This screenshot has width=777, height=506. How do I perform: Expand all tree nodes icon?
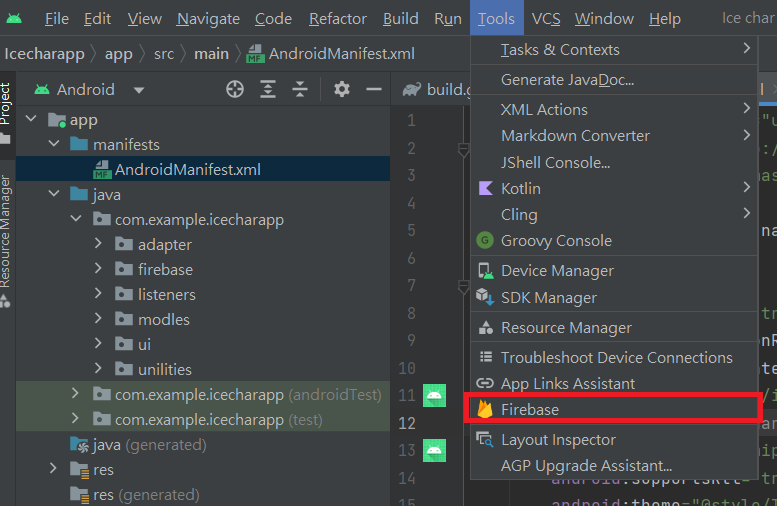[x=268, y=89]
